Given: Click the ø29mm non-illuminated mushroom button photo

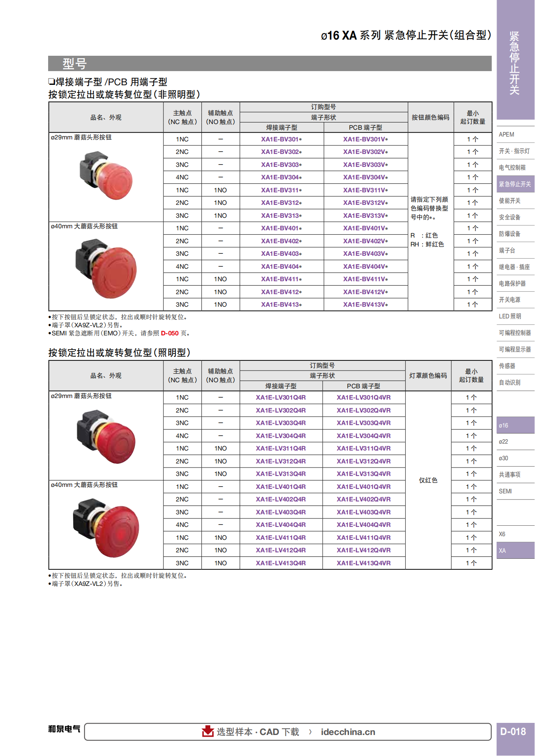Looking at the screenshot, I should (x=106, y=175).
